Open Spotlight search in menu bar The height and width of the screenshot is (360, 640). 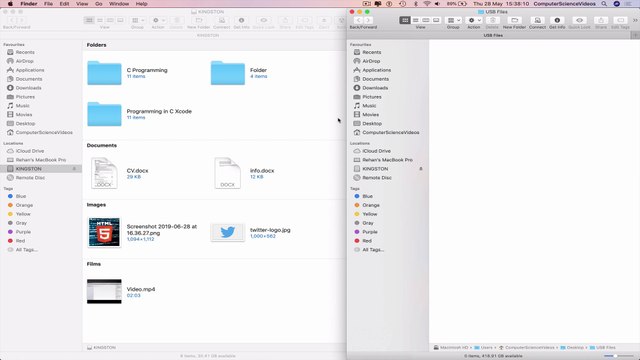pos(604,4)
